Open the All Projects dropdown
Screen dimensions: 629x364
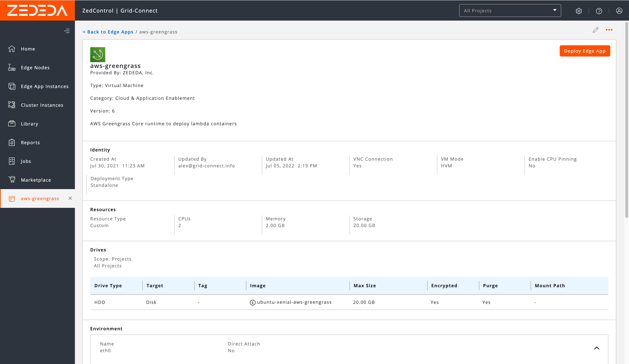click(x=510, y=10)
